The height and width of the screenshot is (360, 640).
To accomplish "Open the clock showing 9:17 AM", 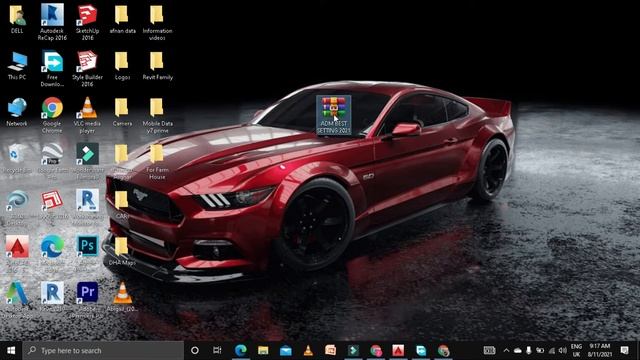I will click(599, 350).
